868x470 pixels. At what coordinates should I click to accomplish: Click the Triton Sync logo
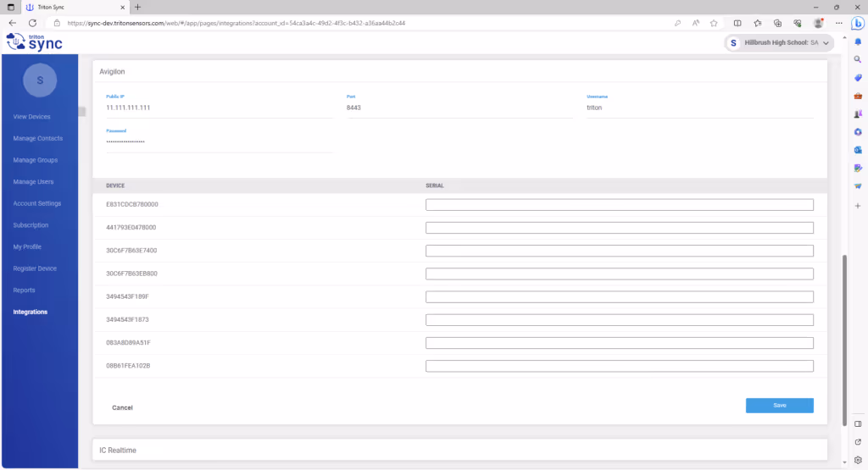pos(34,42)
